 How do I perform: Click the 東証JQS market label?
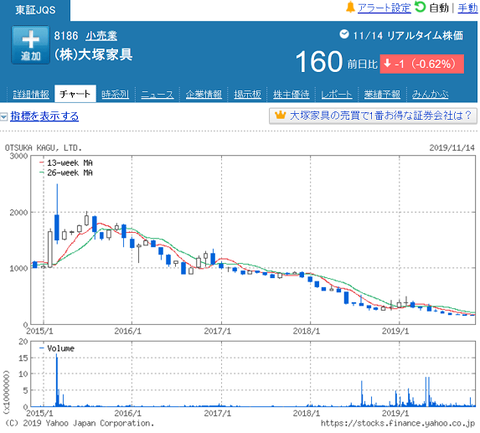[35, 10]
